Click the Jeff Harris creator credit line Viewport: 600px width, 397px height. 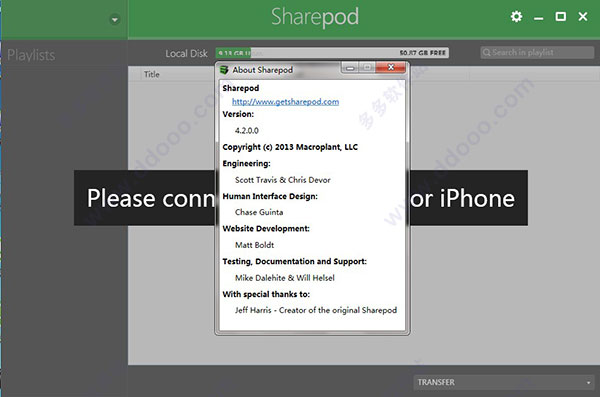316,310
